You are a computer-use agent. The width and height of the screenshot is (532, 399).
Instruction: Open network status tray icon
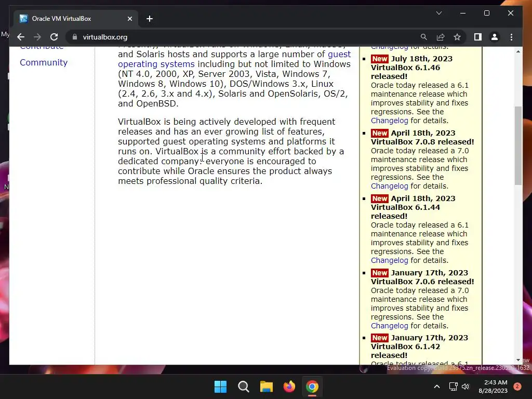pyautogui.click(x=453, y=387)
